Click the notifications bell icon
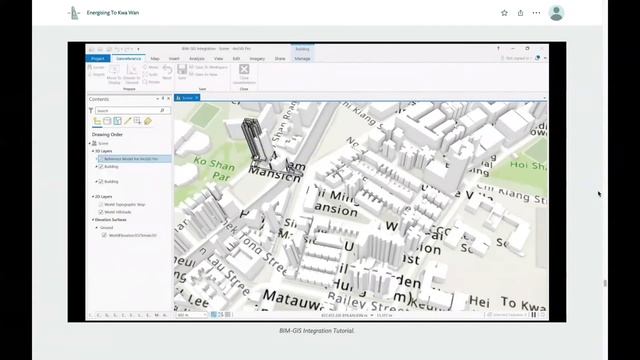This screenshot has width=640, height=360. (538, 58)
